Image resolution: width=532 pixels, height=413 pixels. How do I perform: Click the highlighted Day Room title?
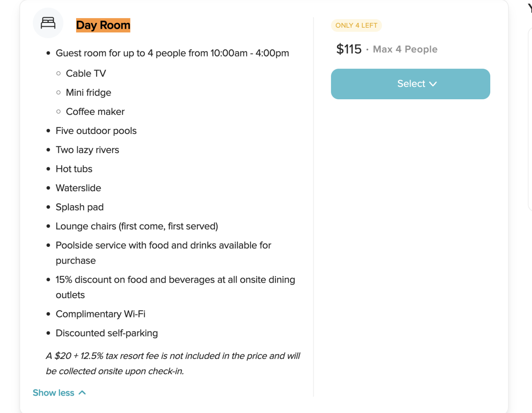pyautogui.click(x=103, y=25)
